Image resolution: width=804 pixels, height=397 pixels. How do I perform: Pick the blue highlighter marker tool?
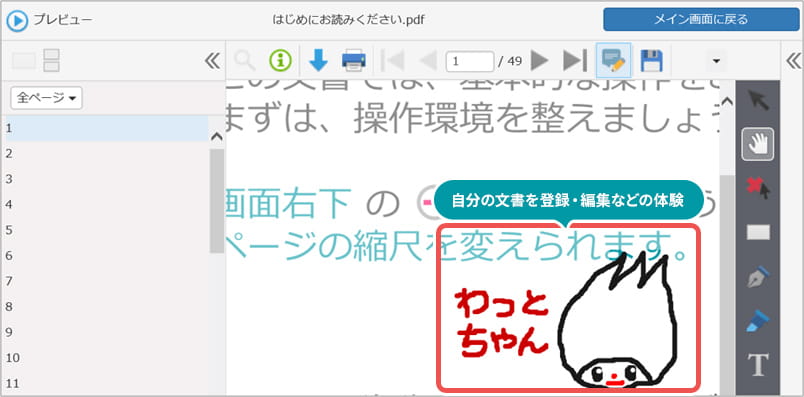coord(758,321)
